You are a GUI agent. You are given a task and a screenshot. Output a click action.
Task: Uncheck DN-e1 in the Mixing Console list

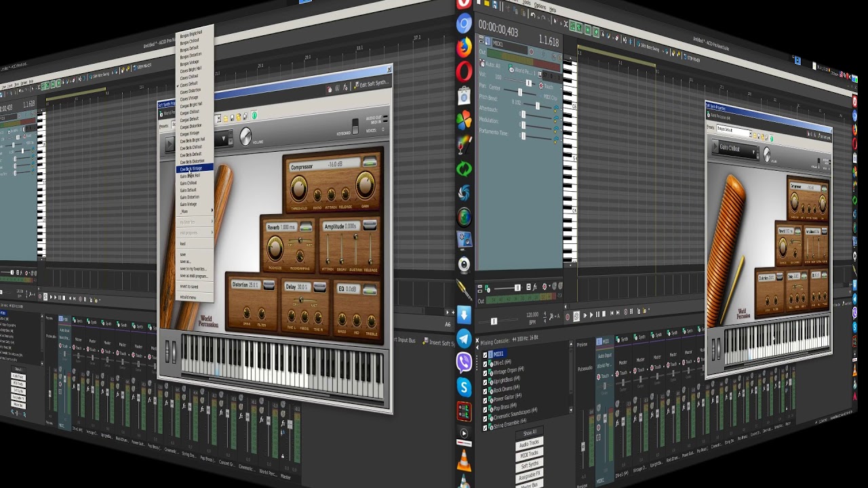click(486, 363)
